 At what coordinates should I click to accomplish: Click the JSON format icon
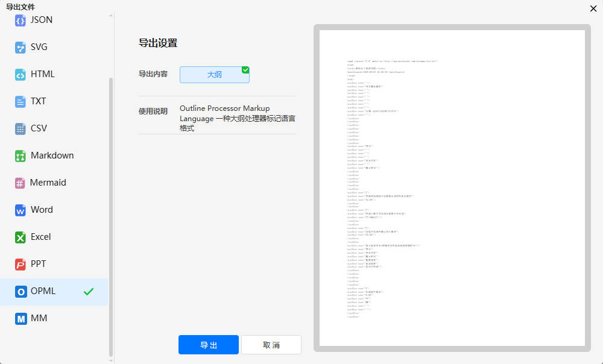pos(21,20)
